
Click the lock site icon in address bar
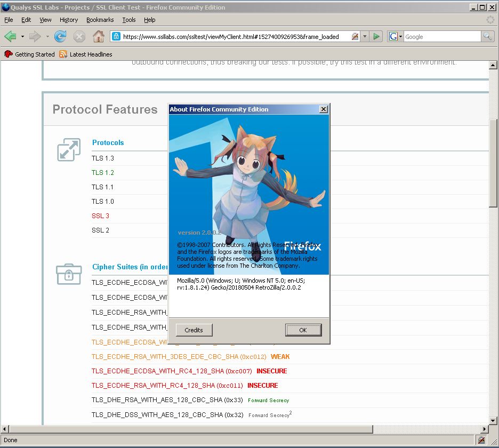pyautogui.click(x=116, y=36)
